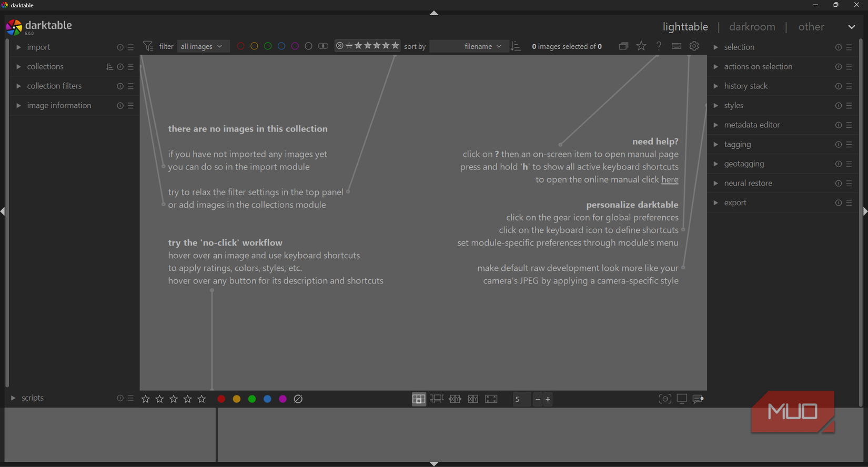Viewport: 868px width, 467px height.
Task: Clear color labels with the crossed circle
Action: point(298,399)
